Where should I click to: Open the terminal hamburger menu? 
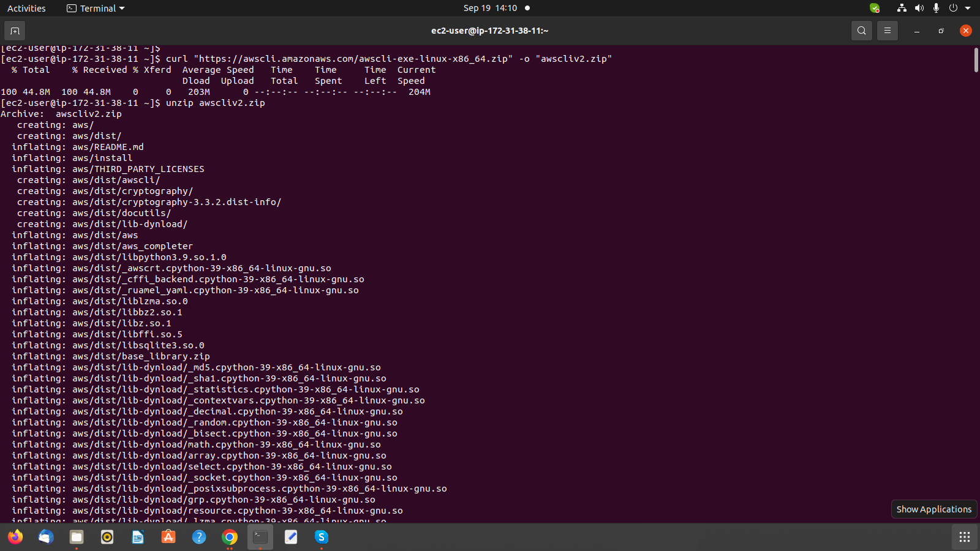point(887,30)
